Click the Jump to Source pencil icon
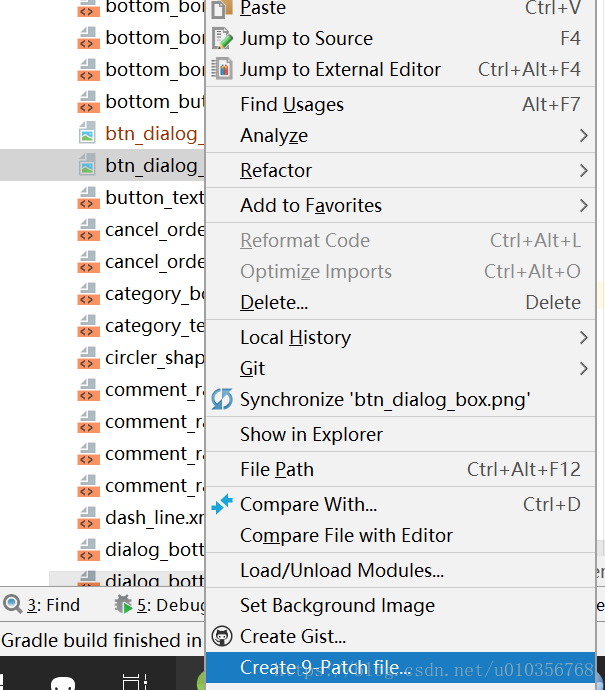 tap(222, 38)
